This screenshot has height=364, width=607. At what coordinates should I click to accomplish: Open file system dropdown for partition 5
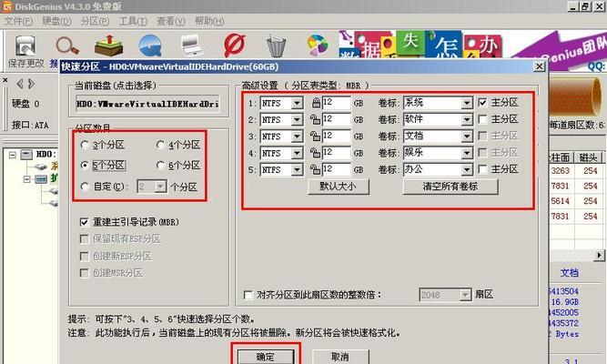(297, 170)
